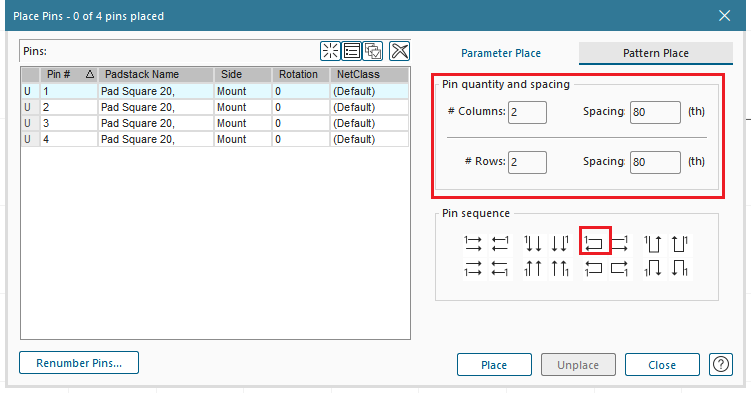Select left-to-right rows sequence starting top-left
751x393 pixels.
(x=473, y=243)
